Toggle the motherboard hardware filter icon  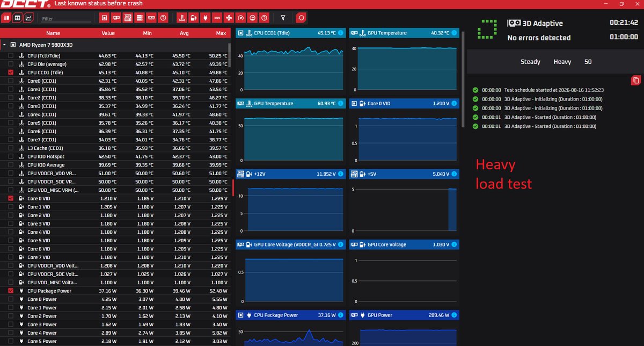pyautogui.click(x=128, y=18)
